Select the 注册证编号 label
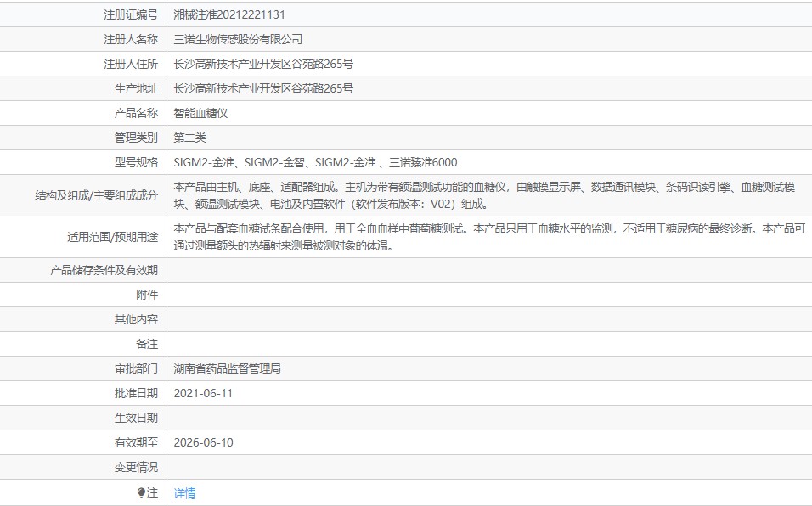Image resolution: width=812 pixels, height=506 pixels. [131, 14]
